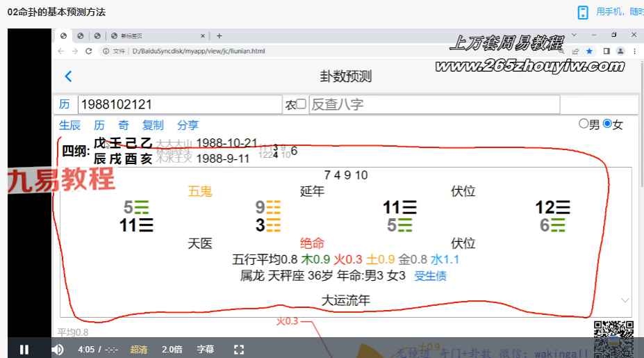The image size is (644, 358).
Task: Select the 女 radio button
Action: pos(606,124)
